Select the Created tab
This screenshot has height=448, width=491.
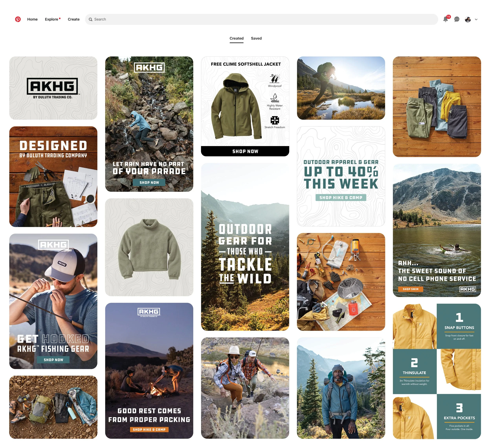point(236,38)
